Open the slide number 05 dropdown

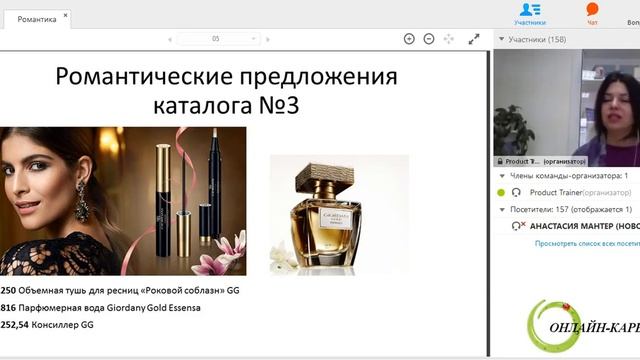tap(218, 39)
